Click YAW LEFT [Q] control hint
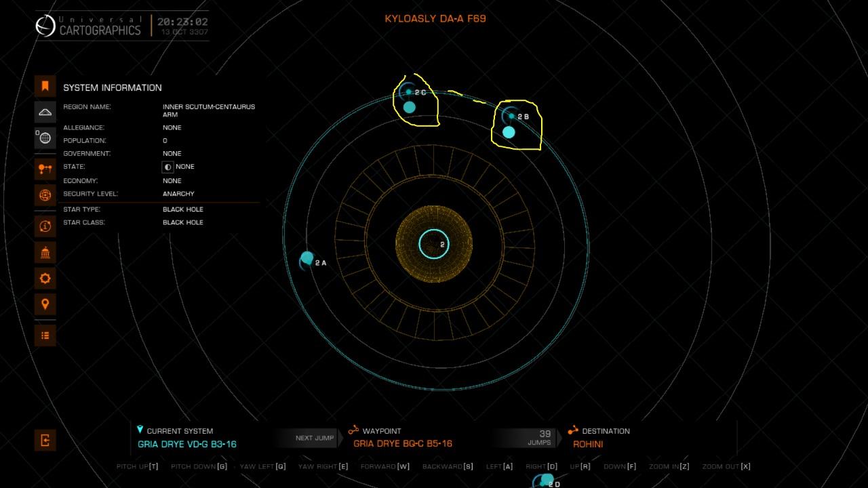Screen dimensions: 868x488 tap(263, 466)
